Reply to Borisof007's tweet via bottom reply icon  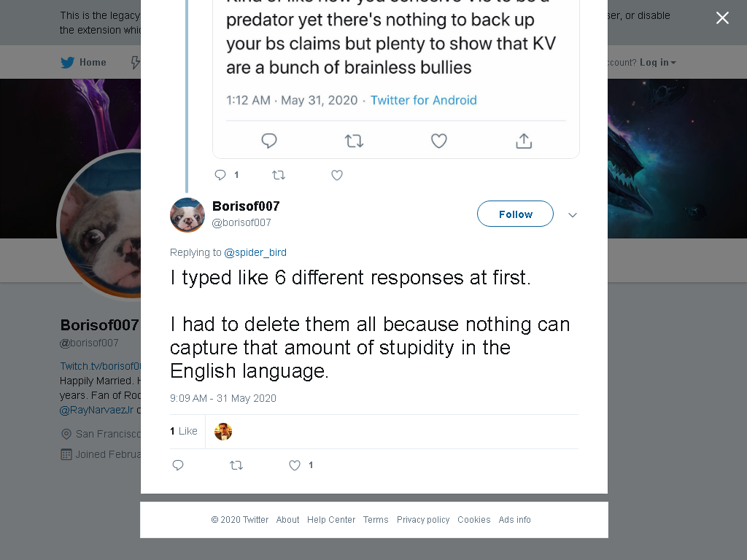pos(178,465)
